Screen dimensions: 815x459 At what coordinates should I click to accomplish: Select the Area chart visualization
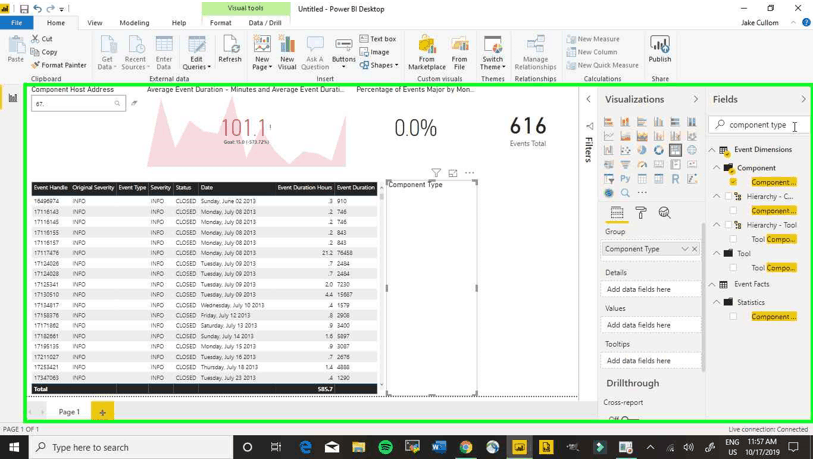click(x=625, y=136)
